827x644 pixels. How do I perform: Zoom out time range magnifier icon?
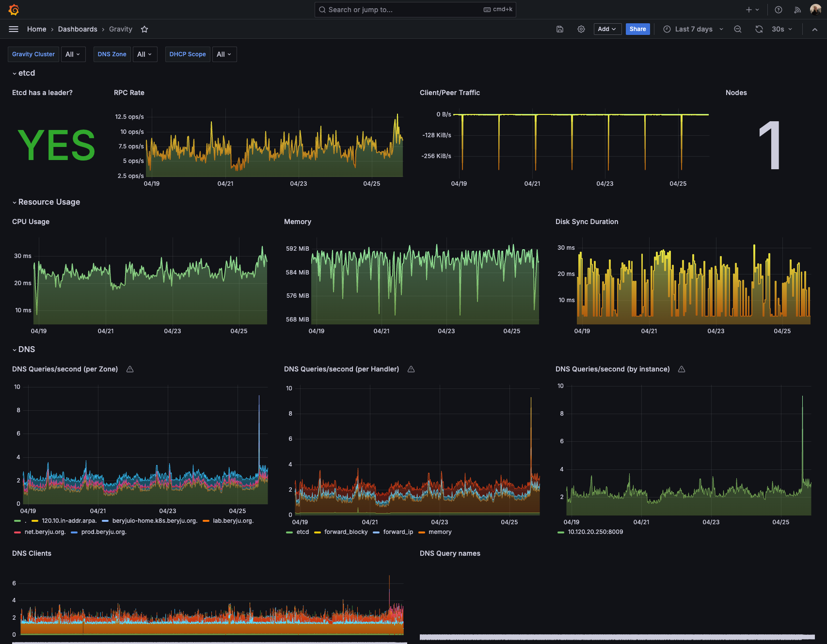pyautogui.click(x=738, y=29)
